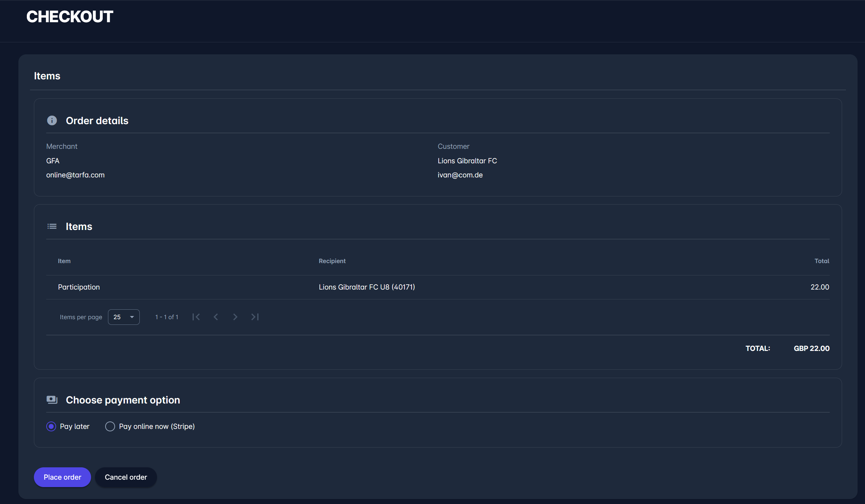The width and height of the screenshot is (865, 504).
Task: Go to previous page of items
Action: tap(216, 317)
